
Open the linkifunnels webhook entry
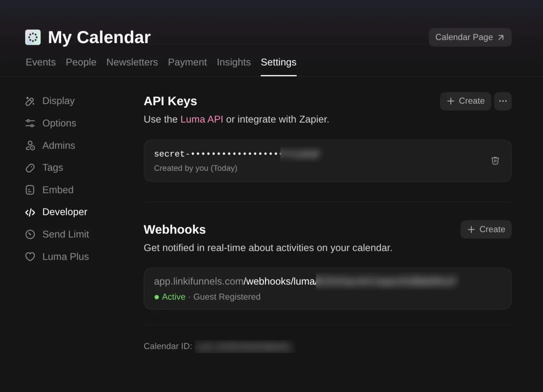(327, 289)
